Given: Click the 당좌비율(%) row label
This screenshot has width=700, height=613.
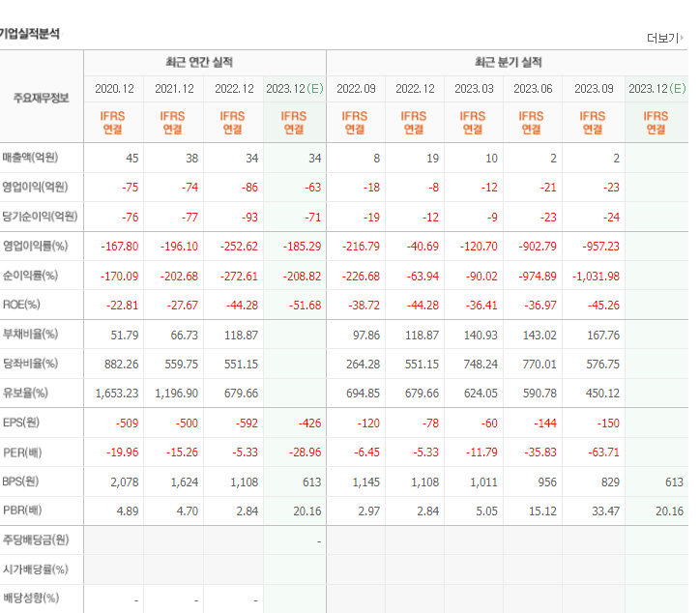Looking at the screenshot, I should pos(30,364).
